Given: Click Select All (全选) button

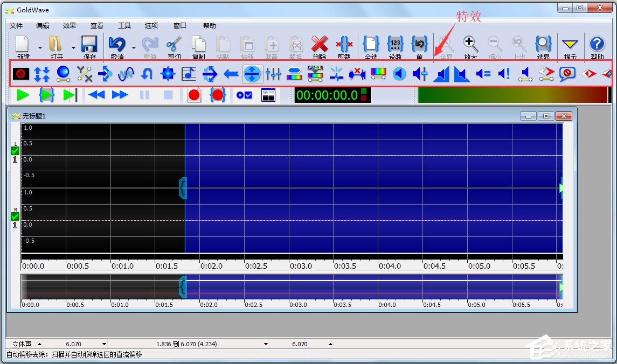Looking at the screenshot, I should point(371,47).
